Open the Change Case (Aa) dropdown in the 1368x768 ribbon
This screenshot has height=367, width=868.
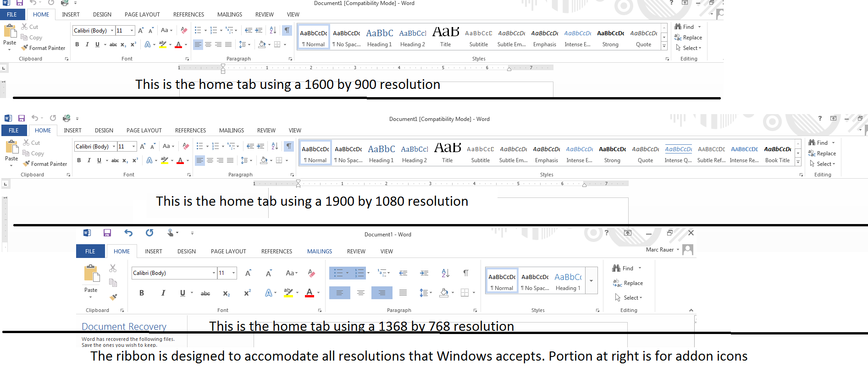coord(292,273)
